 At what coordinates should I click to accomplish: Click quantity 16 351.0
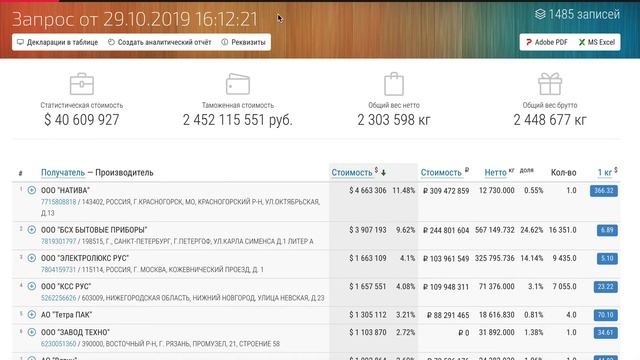click(562, 230)
